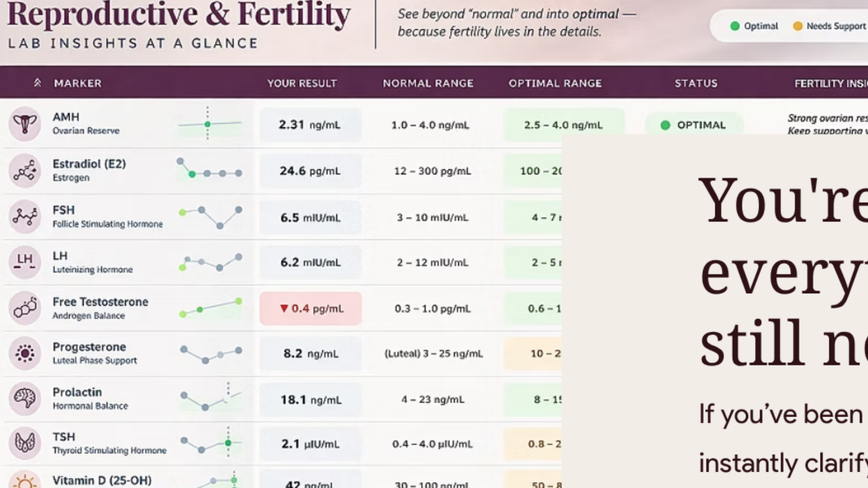868x488 pixels.
Task: Select the Progesterone sunburst icon
Action: (x=25, y=353)
